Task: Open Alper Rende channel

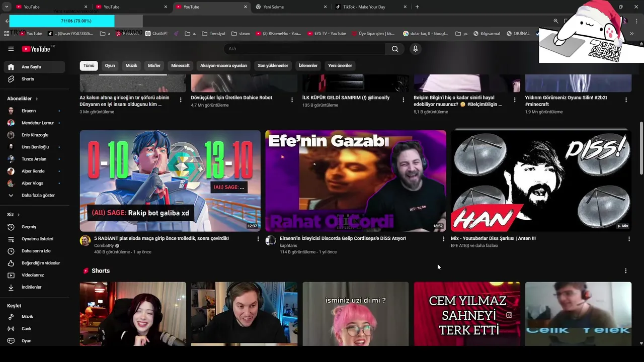Action: pyautogui.click(x=34, y=171)
